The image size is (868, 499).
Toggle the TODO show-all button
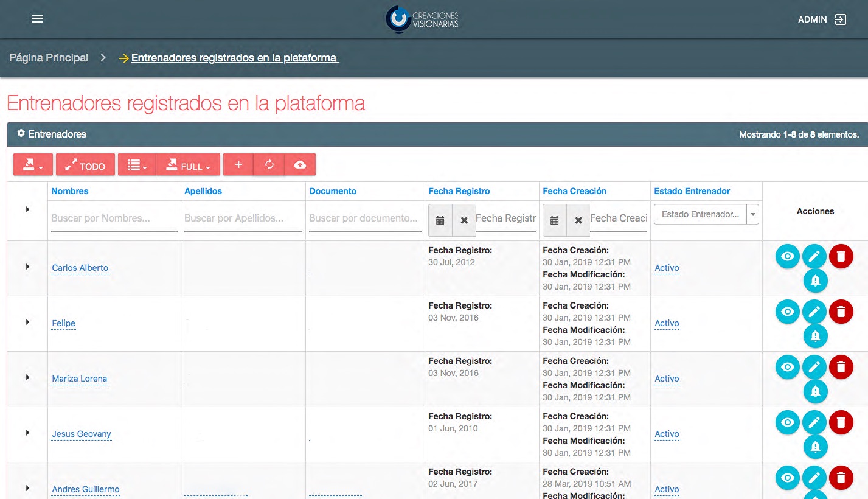[x=85, y=165]
